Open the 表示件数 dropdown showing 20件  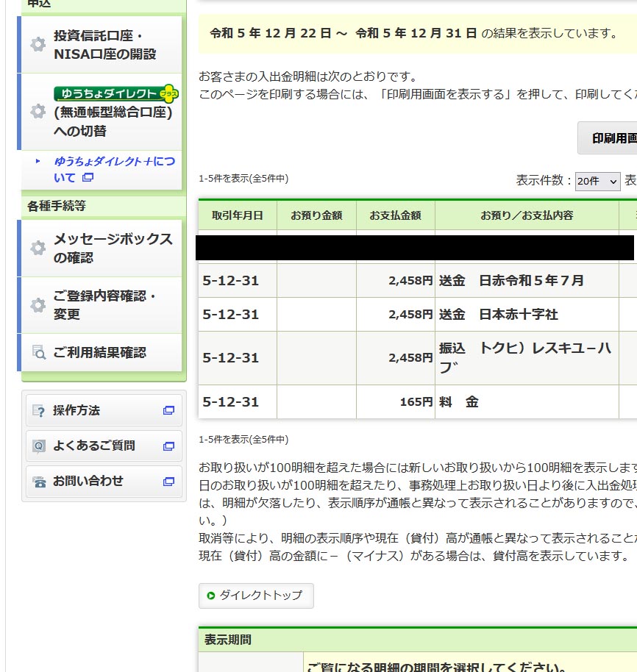pyautogui.click(x=598, y=182)
